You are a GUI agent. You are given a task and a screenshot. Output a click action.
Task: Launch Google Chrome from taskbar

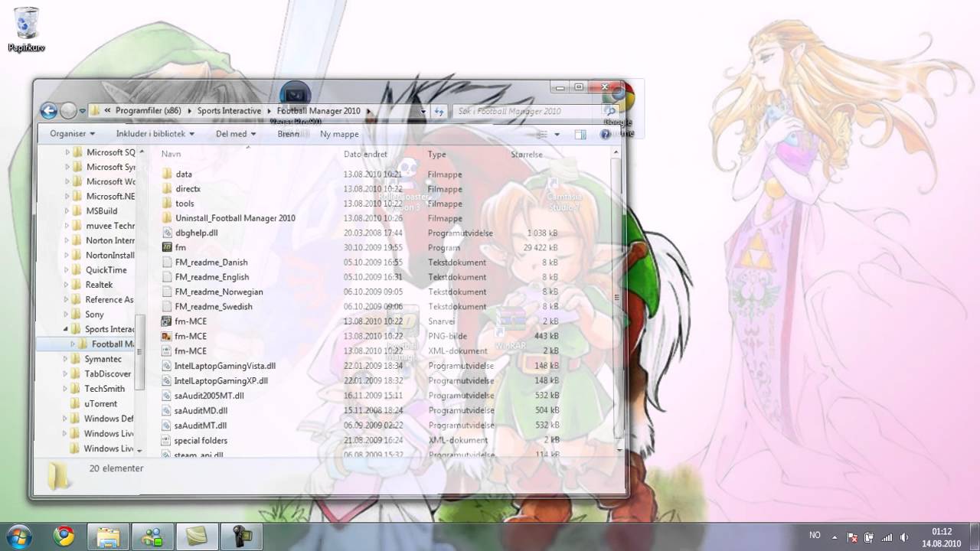64,536
